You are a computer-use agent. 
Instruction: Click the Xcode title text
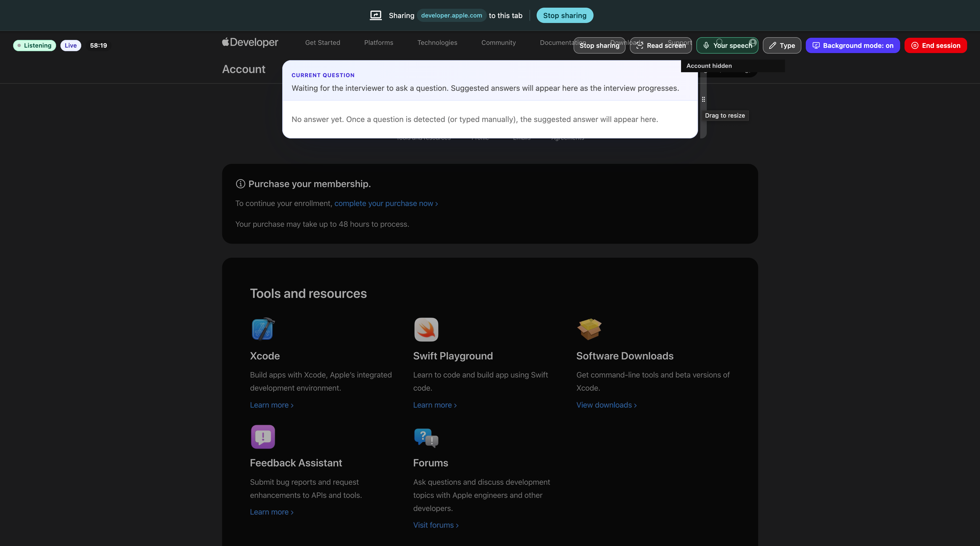click(x=265, y=356)
